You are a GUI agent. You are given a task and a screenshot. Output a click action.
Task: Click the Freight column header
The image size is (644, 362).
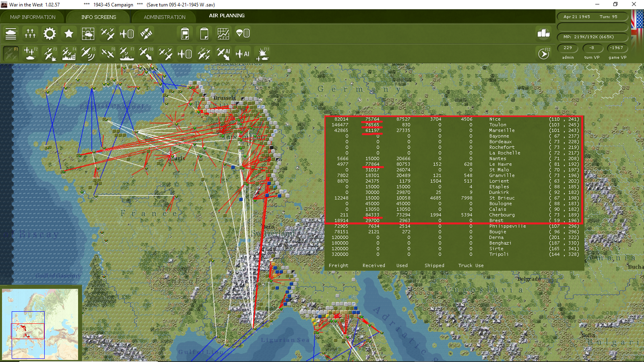coord(339,265)
